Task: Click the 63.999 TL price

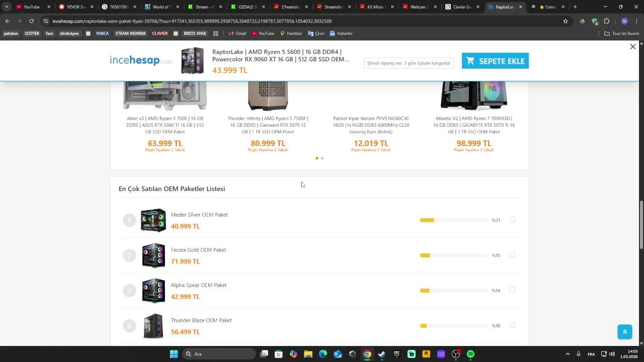Action: [x=165, y=143]
